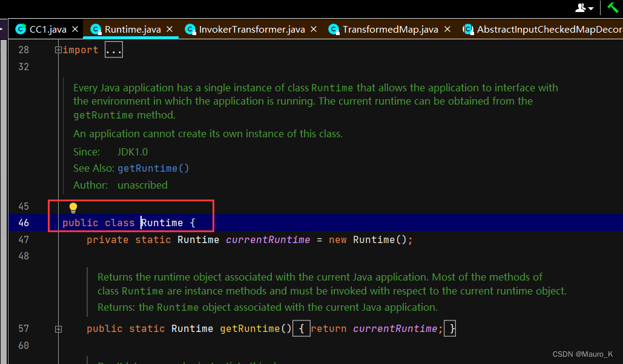Click line number 57 in gutter
Screen dimensions: 623x364
24,329
